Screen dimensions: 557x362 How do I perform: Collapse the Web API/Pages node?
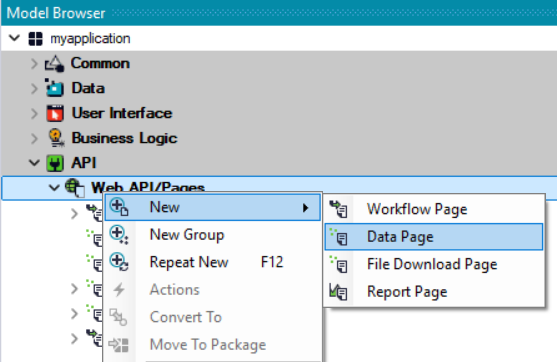(x=54, y=187)
